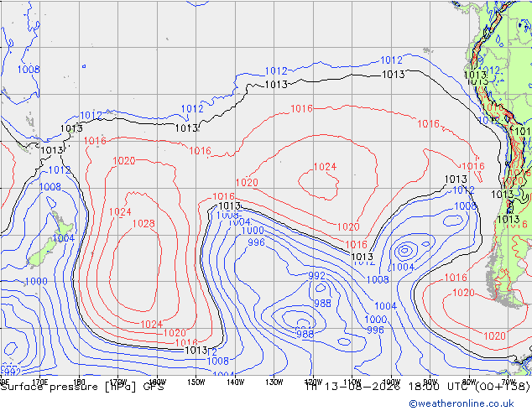Click the 'Surface pressure [hPa] GFS' caption

coord(82,387)
